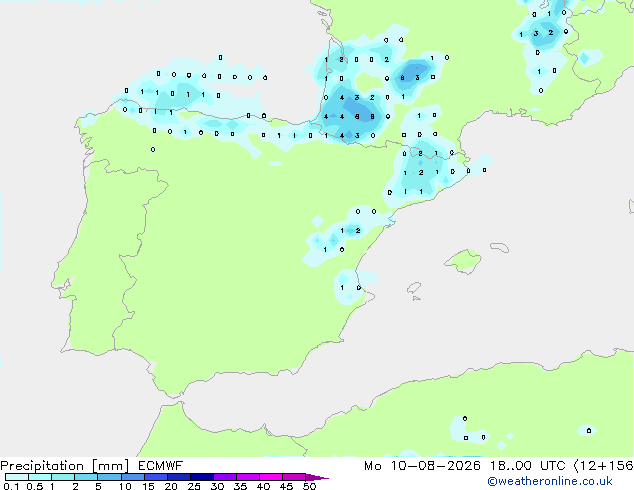The image size is (634, 490).
Task: Click the 'Mo' weekday label
Action: tap(372, 466)
